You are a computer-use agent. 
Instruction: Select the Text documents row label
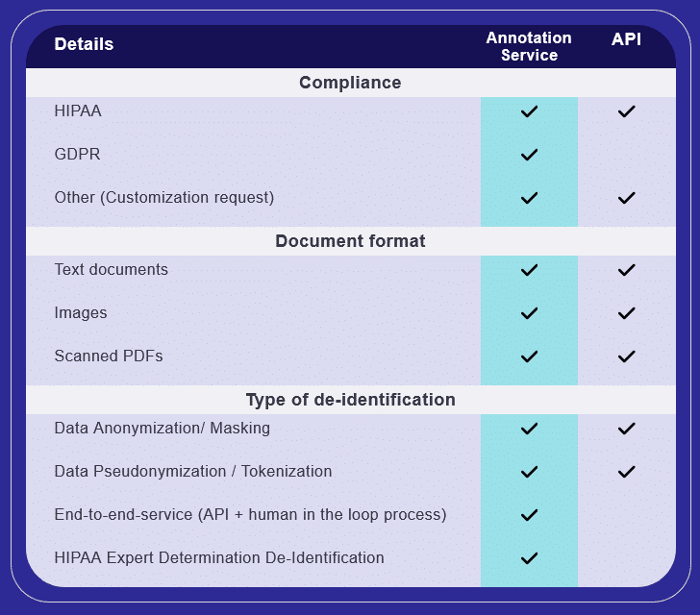[112, 270]
